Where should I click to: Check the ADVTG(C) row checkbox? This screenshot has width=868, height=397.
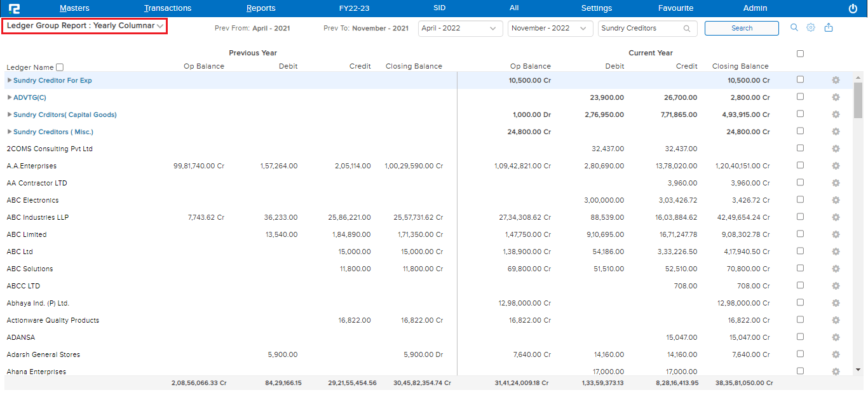pyautogui.click(x=800, y=97)
